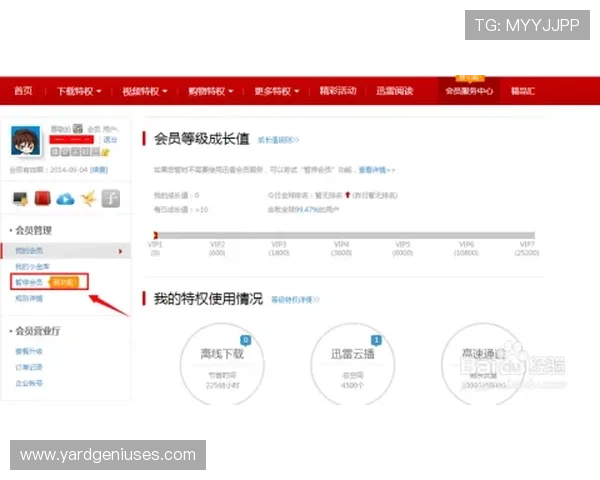Click the blue 0 badge on 离线下载
The image size is (600, 480).
click(246, 340)
